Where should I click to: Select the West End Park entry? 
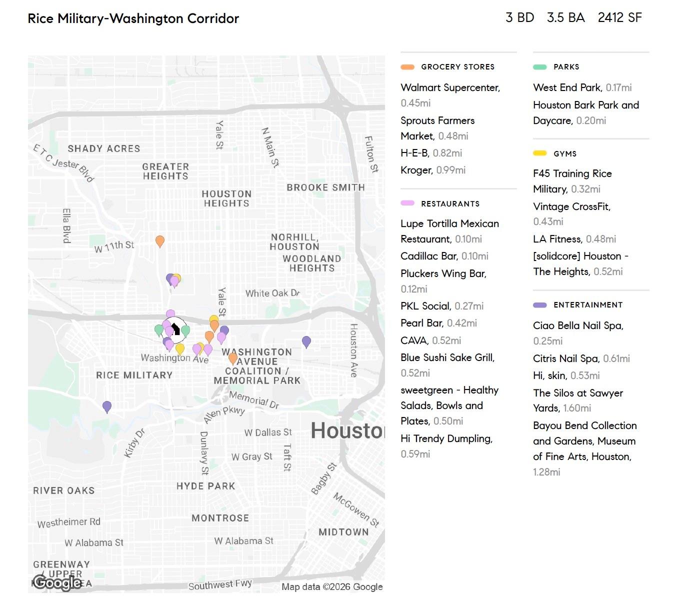click(x=582, y=87)
